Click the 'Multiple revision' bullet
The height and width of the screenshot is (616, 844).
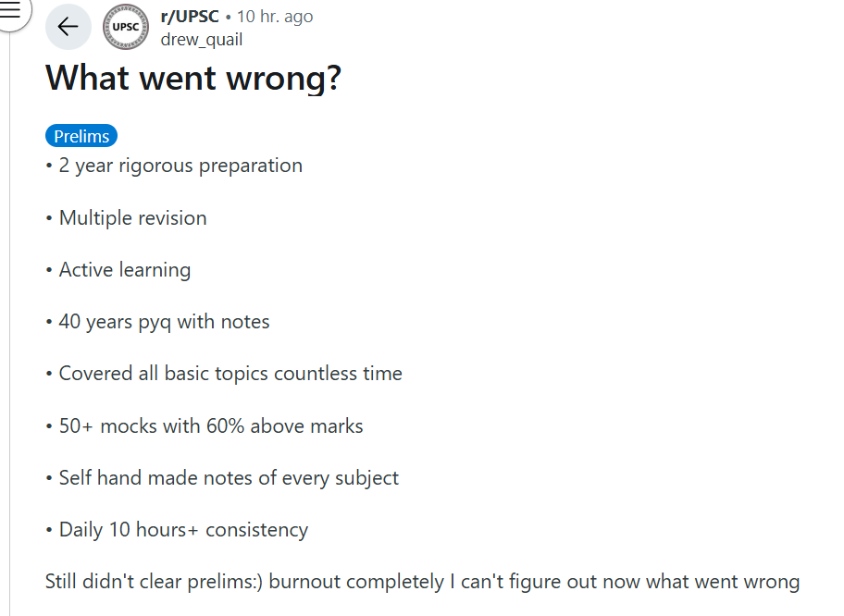coord(132,218)
